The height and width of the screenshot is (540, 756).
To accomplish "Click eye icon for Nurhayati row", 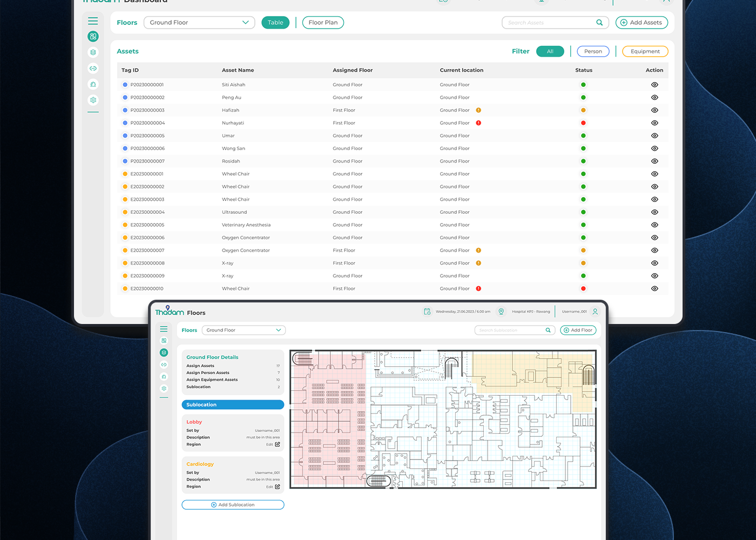I will [654, 123].
